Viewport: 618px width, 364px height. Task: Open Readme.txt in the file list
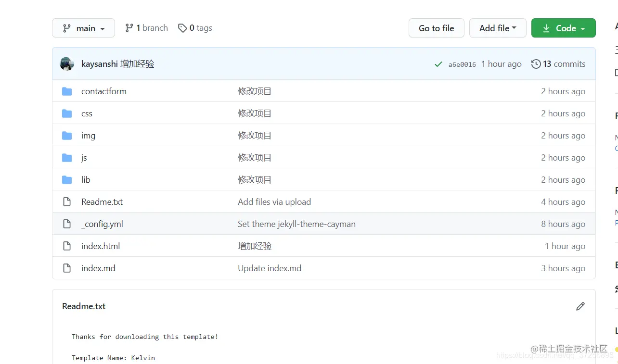(102, 202)
